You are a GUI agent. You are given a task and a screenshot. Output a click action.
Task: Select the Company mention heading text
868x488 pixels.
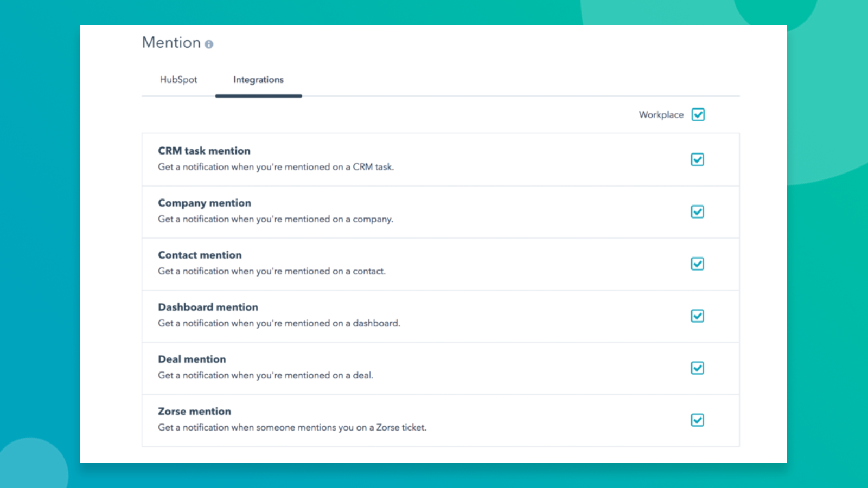205,203
